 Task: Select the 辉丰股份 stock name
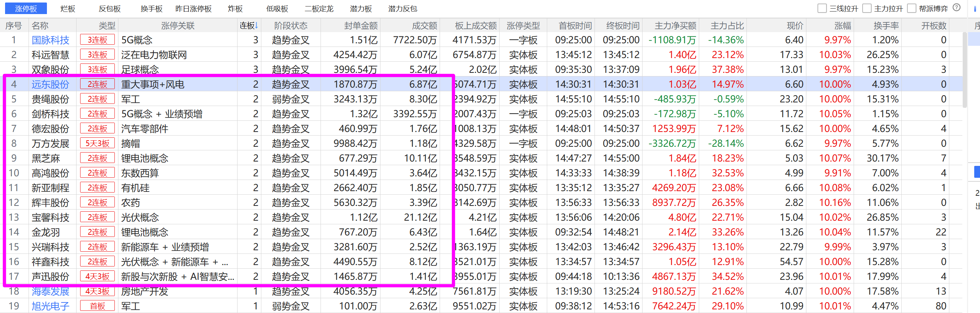(50, 203)
